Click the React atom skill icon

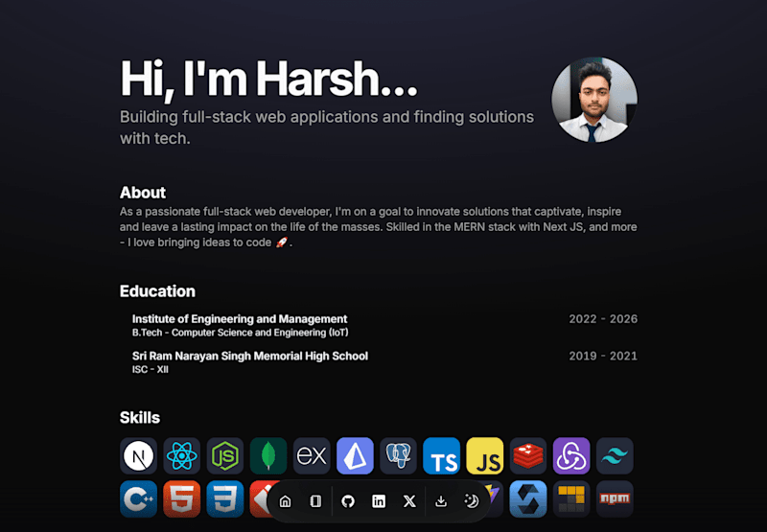point(181,455)
